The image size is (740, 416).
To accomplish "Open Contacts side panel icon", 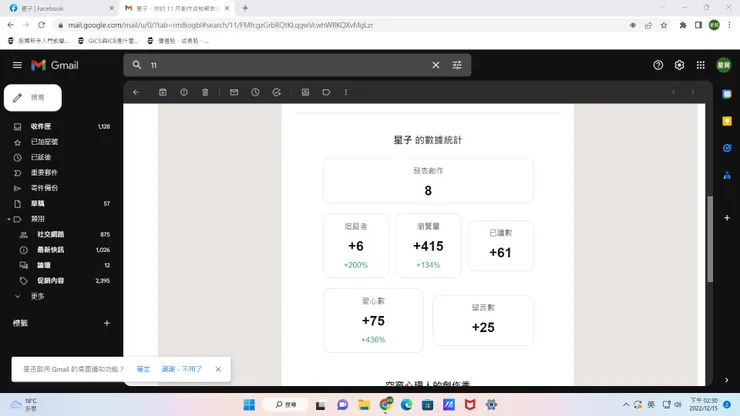I will pos(727,176).
